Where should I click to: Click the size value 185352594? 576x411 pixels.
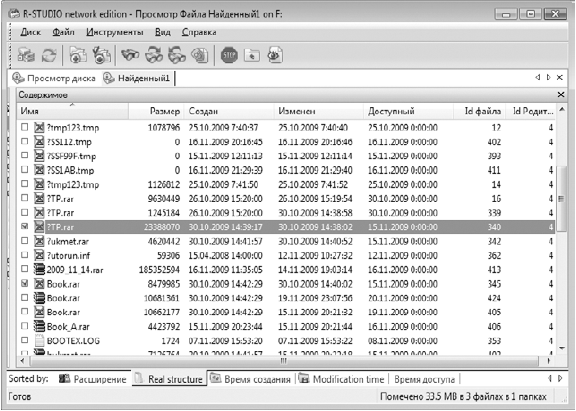159,270
